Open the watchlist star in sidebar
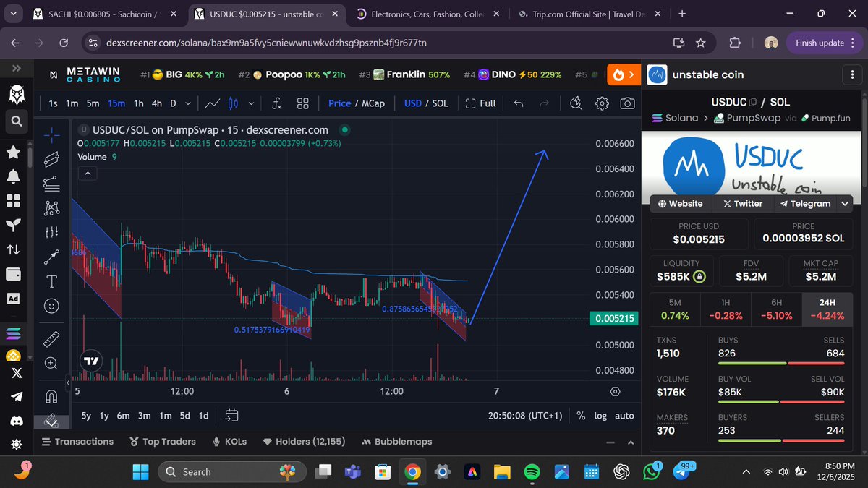 pos(13,152)
